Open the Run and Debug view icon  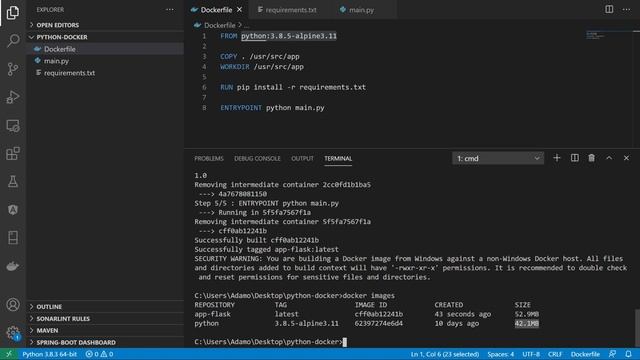[x=13, y=97]
